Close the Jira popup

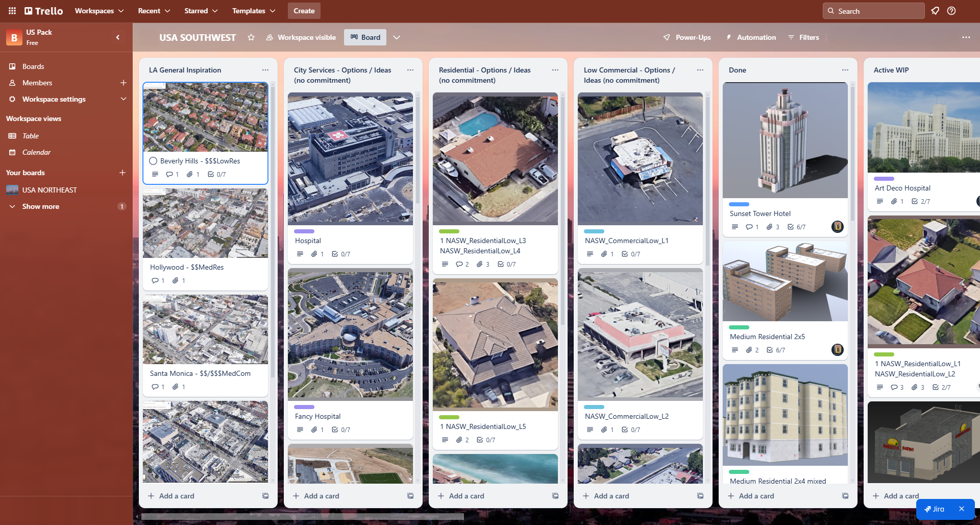[962, 509]
